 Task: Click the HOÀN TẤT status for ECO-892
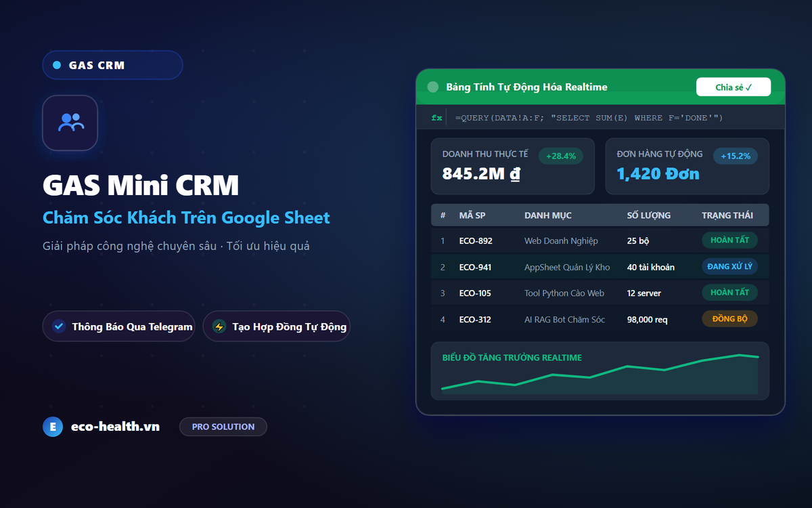(x=730, y=240)
